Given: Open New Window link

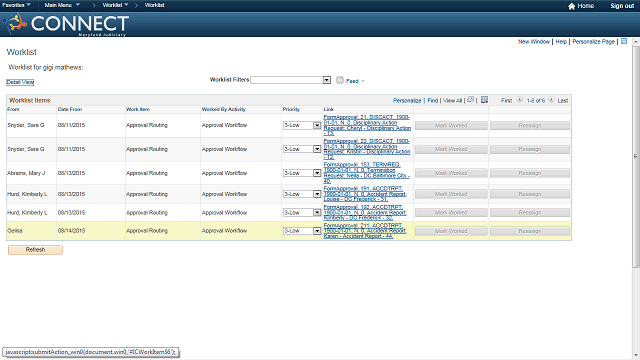Looking at the screenshot, I should click(534, 42).
